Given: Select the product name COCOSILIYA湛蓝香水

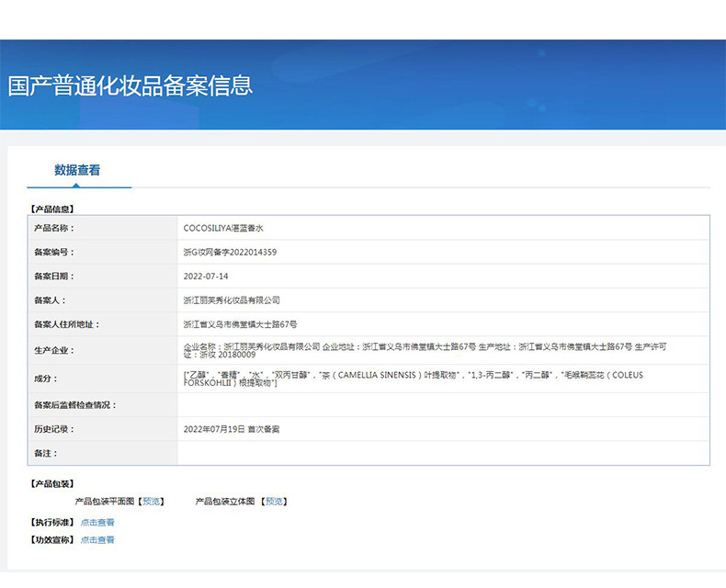Looking at the screenshot, I should pos(223,228).
